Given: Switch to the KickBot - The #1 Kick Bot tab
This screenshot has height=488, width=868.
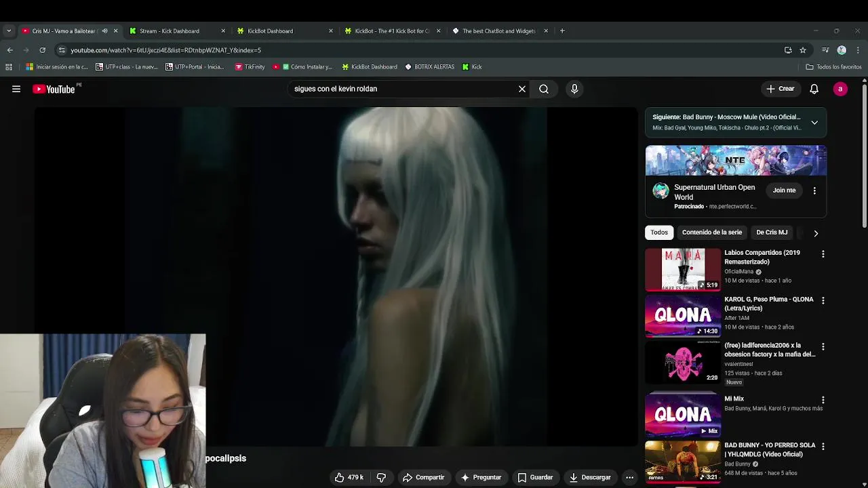Looking at the screenshot, I should (393, 30).
